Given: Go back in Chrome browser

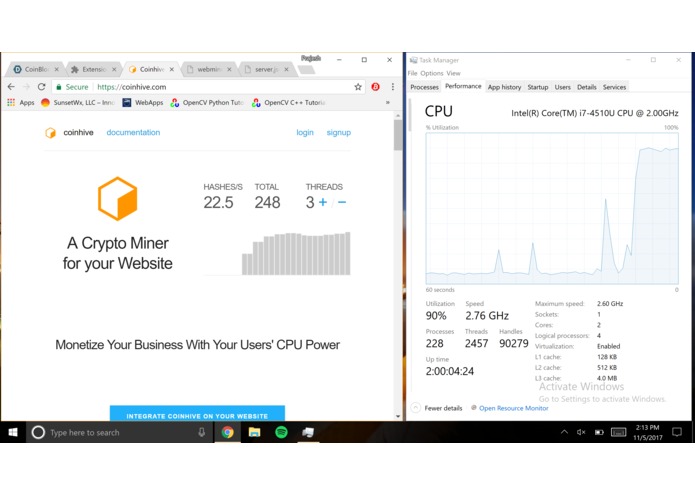Looking at the screenshot, I should tap(11, 87).
